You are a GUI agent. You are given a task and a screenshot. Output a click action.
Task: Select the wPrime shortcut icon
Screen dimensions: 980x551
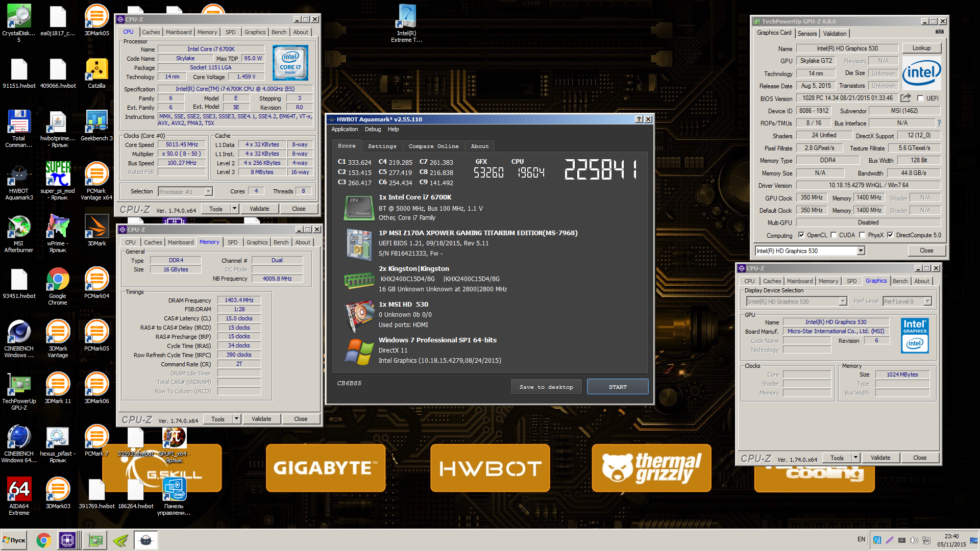(x=58, y=234)
